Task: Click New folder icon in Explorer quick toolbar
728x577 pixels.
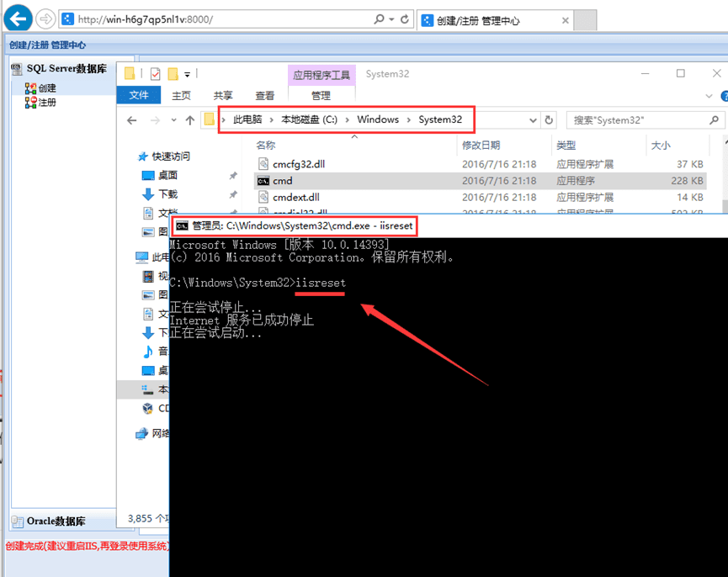Action: (x=173, y=74)
